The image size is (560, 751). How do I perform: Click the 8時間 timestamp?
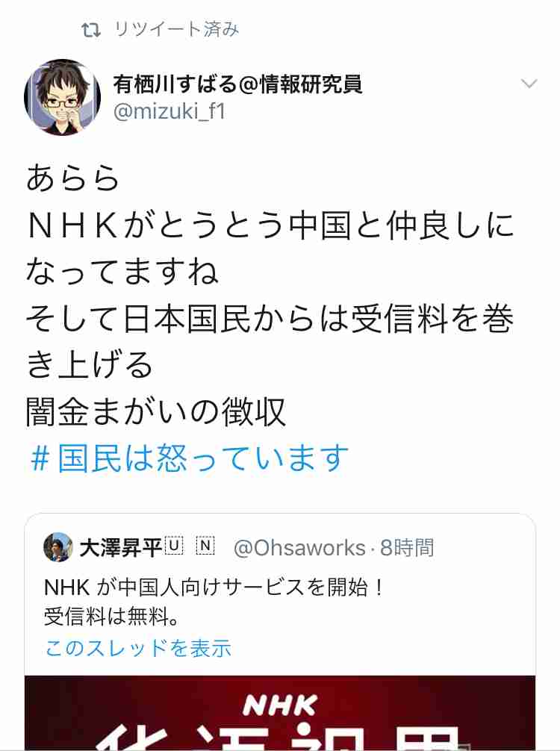[407, 548]
